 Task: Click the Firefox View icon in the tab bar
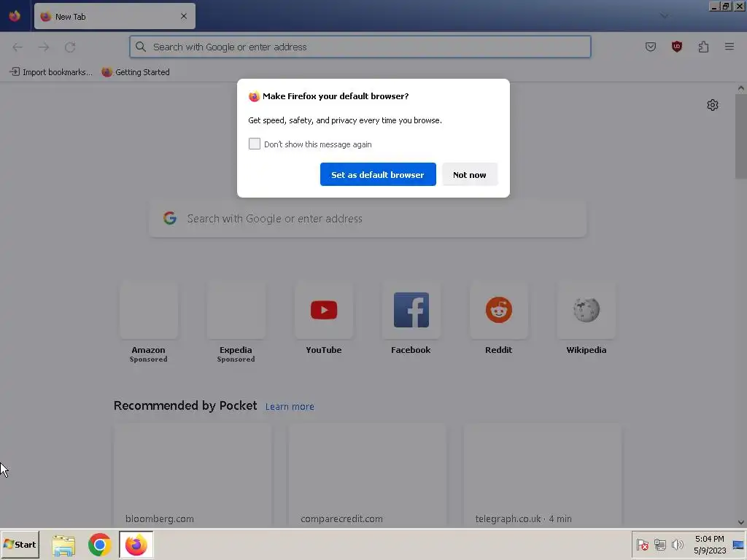coord(15,16)
